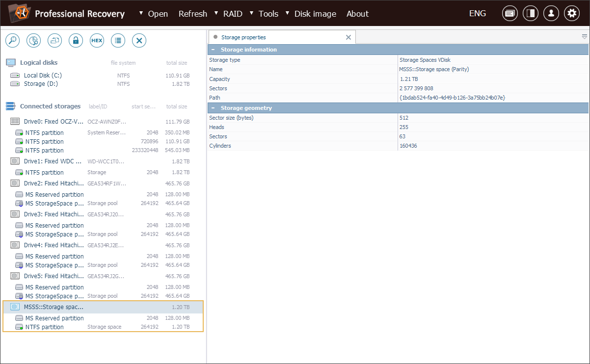Viewport: 590px width, 364px height.
Task: Click the user account icon
Action: (x=551, y=13)
